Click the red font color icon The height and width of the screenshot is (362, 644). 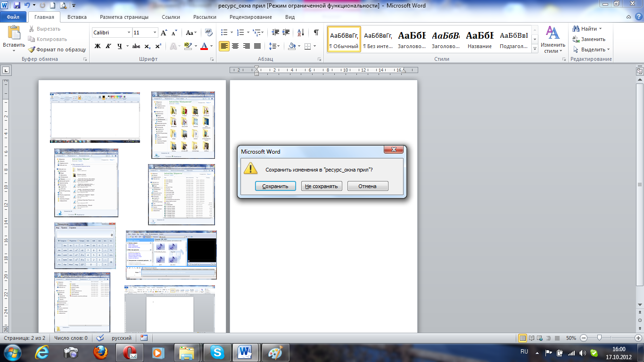click(x=204, y=46)
